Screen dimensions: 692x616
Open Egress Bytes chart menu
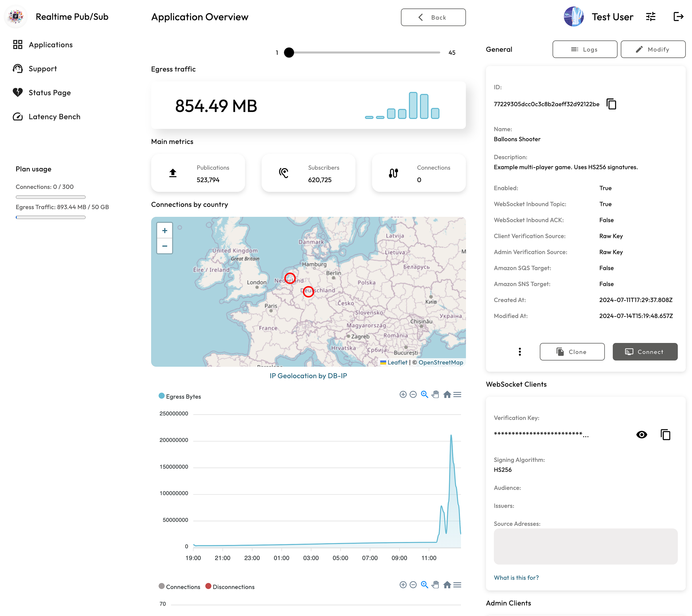(457, 395)
